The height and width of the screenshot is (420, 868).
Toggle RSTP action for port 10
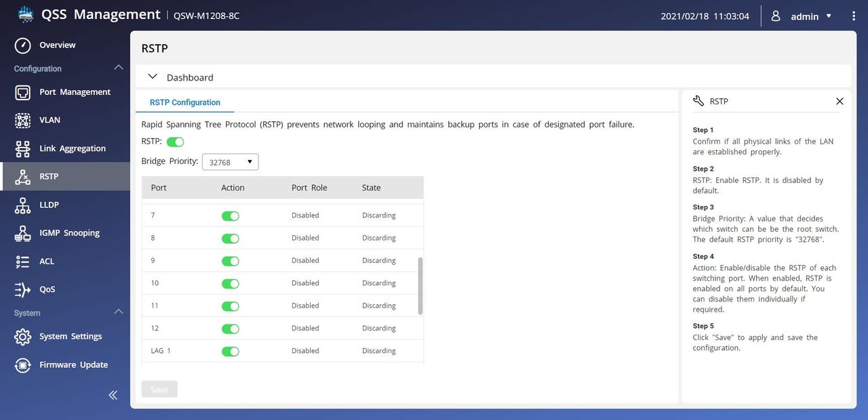point(231,284)
